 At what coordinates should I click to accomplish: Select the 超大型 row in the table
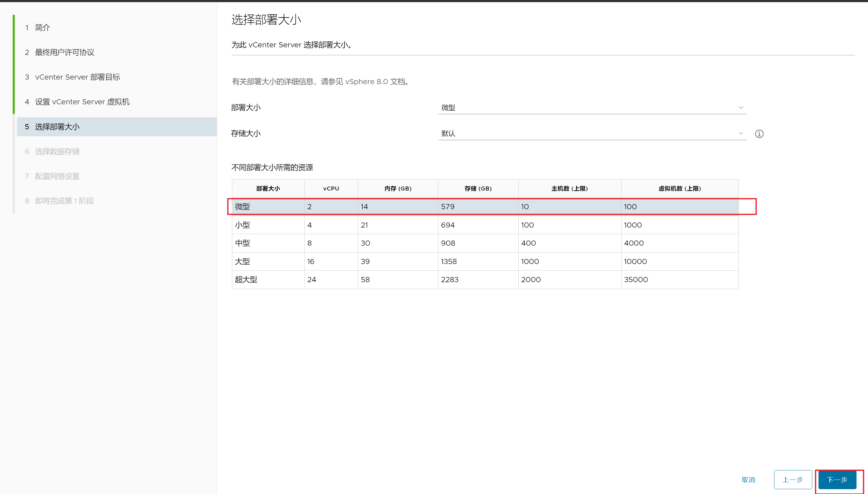pyautogui.click(x=485, y=280)
